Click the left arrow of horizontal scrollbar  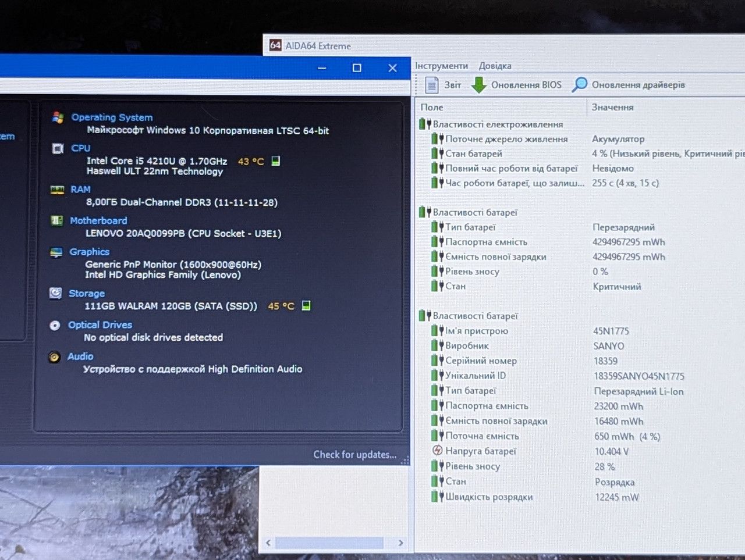(x=268, y=543)
